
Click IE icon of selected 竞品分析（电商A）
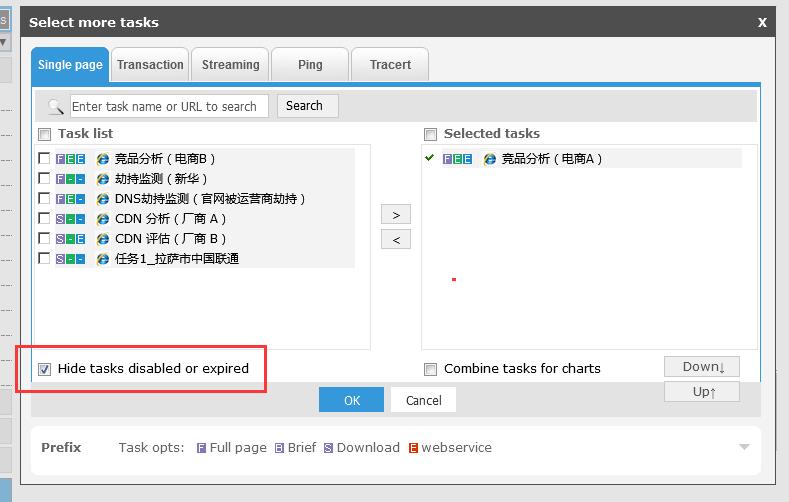(x=489, y=158)
